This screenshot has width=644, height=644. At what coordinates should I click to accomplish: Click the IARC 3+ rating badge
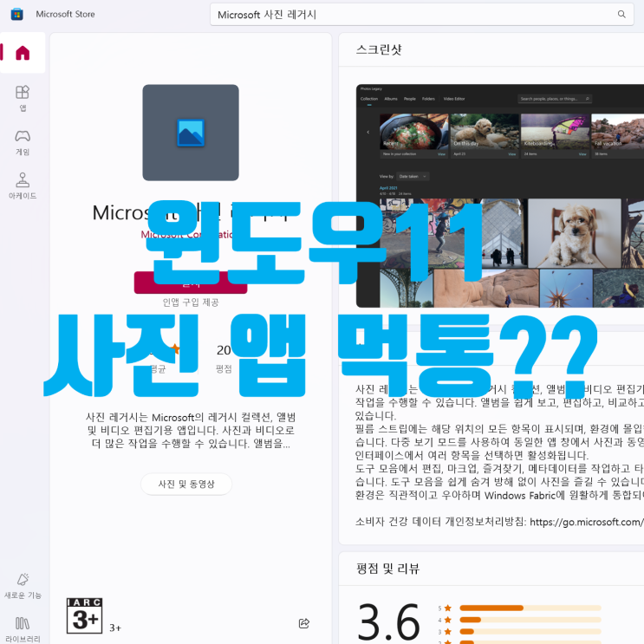85,615
